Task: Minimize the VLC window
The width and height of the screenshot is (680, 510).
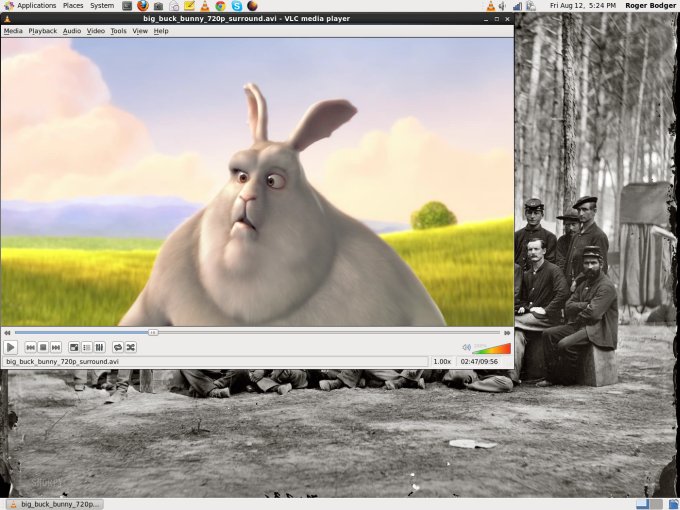Action: [486, 19]
